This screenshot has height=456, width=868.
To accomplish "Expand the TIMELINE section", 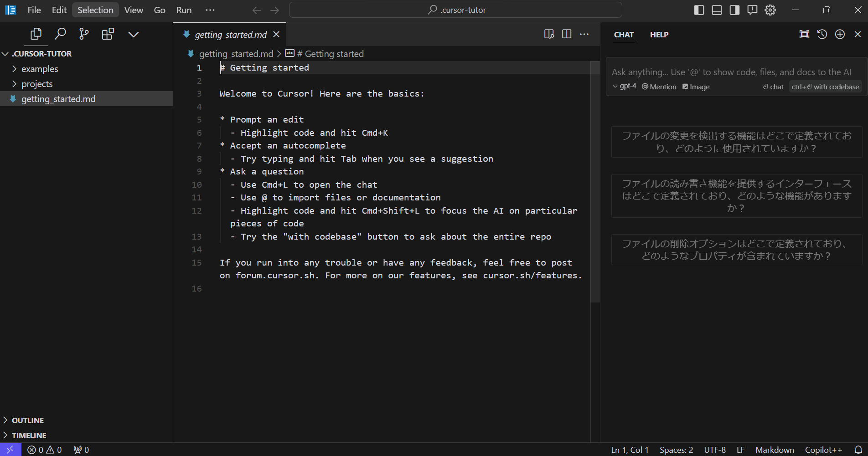I will click(x=87, y=435).
